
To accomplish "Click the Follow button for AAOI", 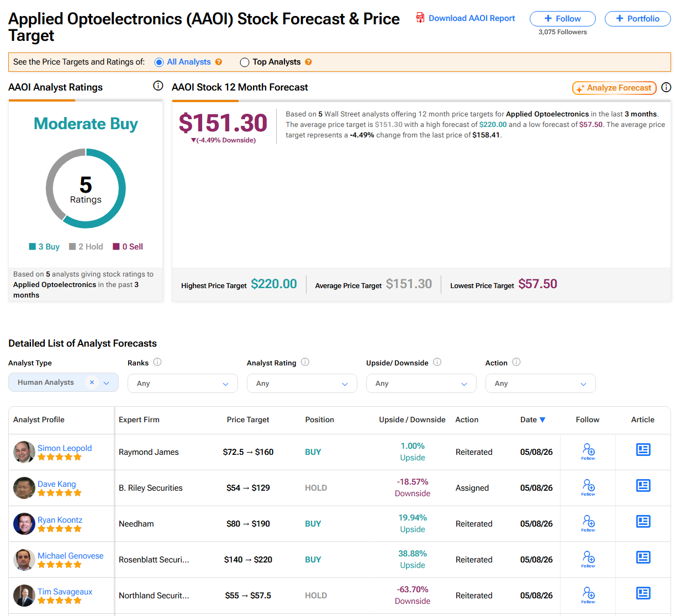I will [563, 19].
